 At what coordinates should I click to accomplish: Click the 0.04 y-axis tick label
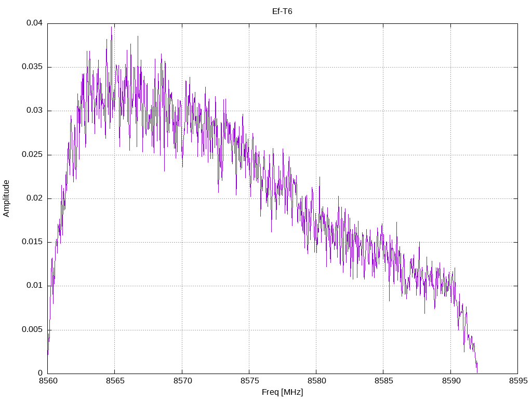[x=35, y=23]
